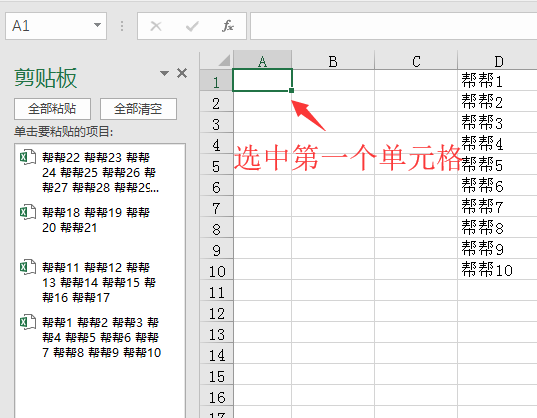Click cell containing 帮帮6
The height and width of the screenshot is (418, 537).
498,186
